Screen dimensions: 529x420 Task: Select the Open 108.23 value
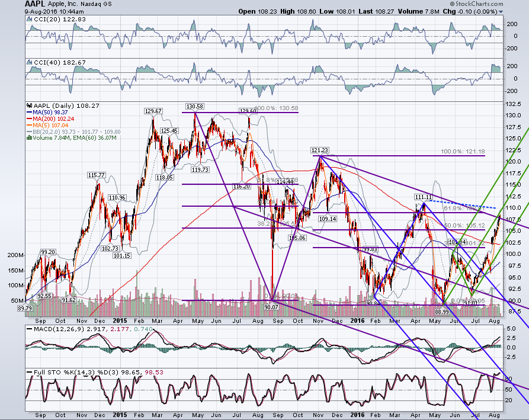coord(258,11)
